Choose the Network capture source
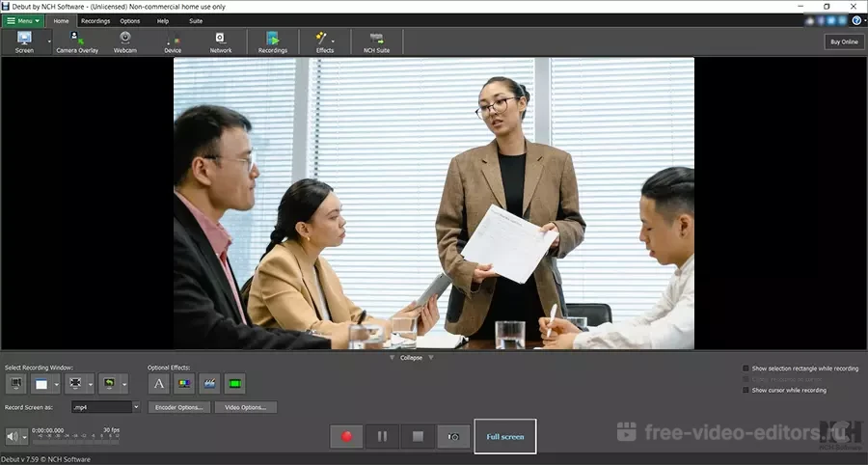 (221, 41)
